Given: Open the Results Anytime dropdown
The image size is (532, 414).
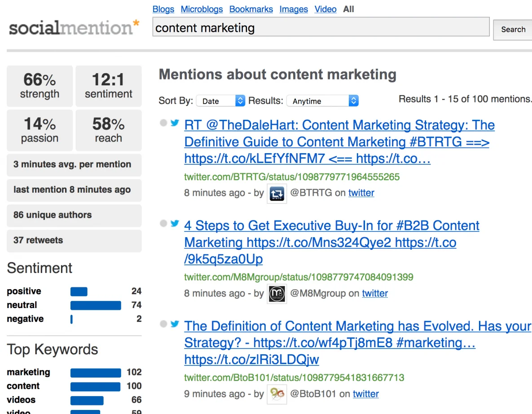Looking at the screenshot, I should click(322, 101).
